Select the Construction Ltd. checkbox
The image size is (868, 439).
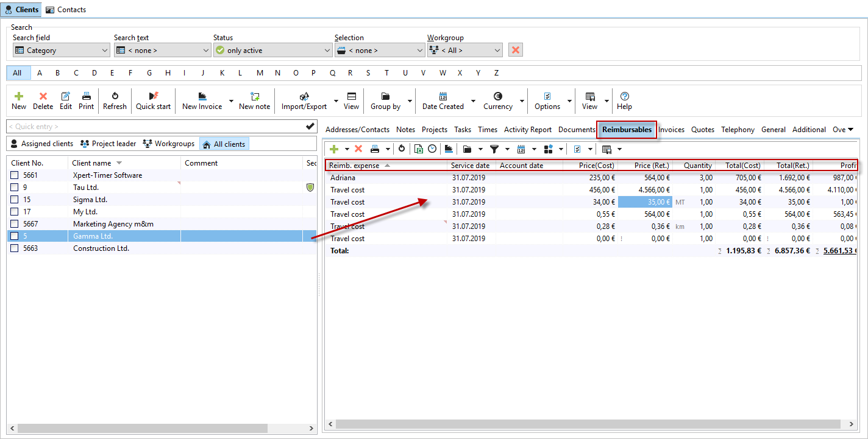click(15, 248)
